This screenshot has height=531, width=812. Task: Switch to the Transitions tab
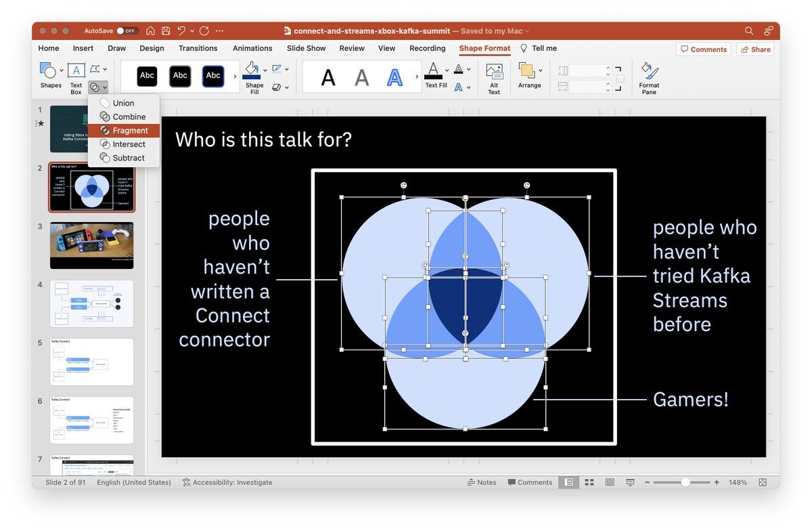click(198, 49)
